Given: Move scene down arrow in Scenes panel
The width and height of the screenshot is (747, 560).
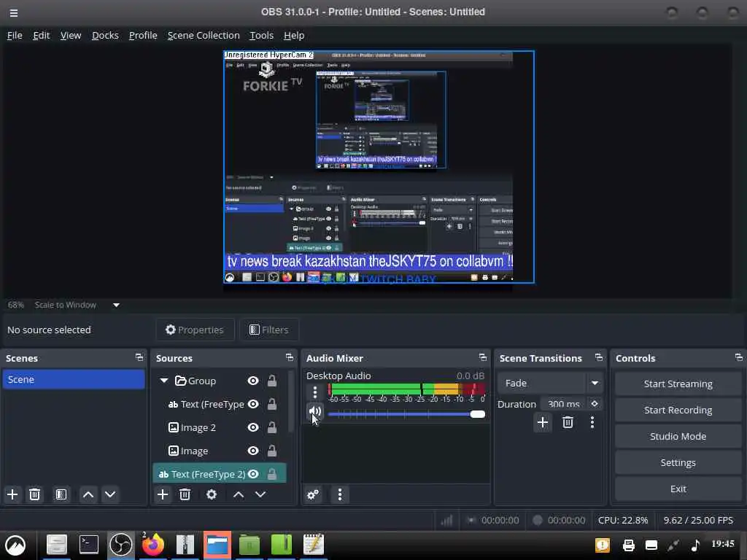Looking at the screenshot, I should (x=110, y=494).
